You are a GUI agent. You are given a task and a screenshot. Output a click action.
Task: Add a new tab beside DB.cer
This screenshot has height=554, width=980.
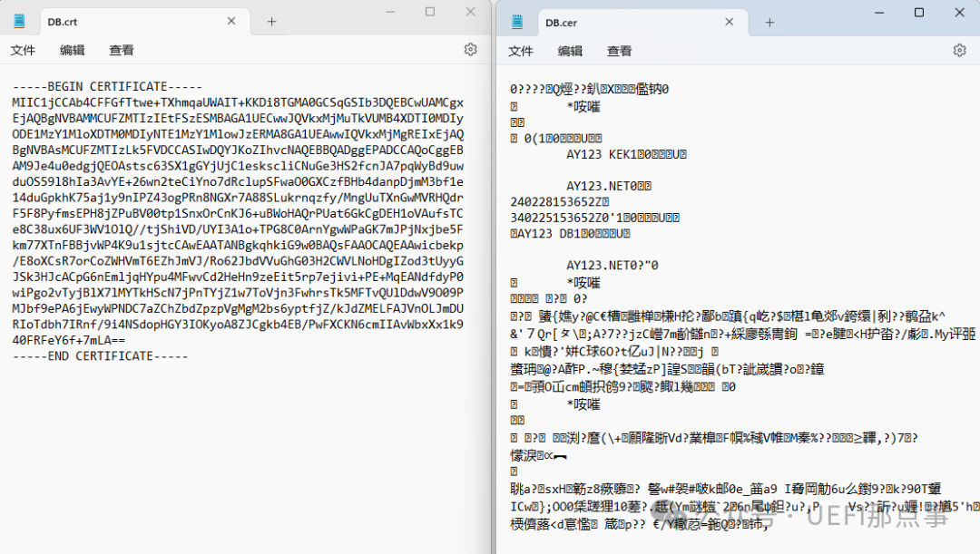pyautogui.click(x=769, y=22)
